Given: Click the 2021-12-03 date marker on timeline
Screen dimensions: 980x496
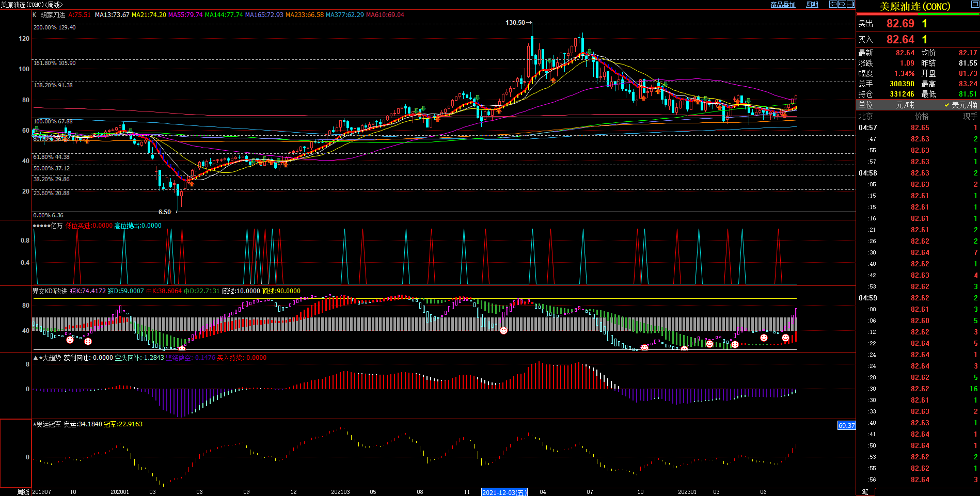Looking at the screenshot, I should (504, 492).
